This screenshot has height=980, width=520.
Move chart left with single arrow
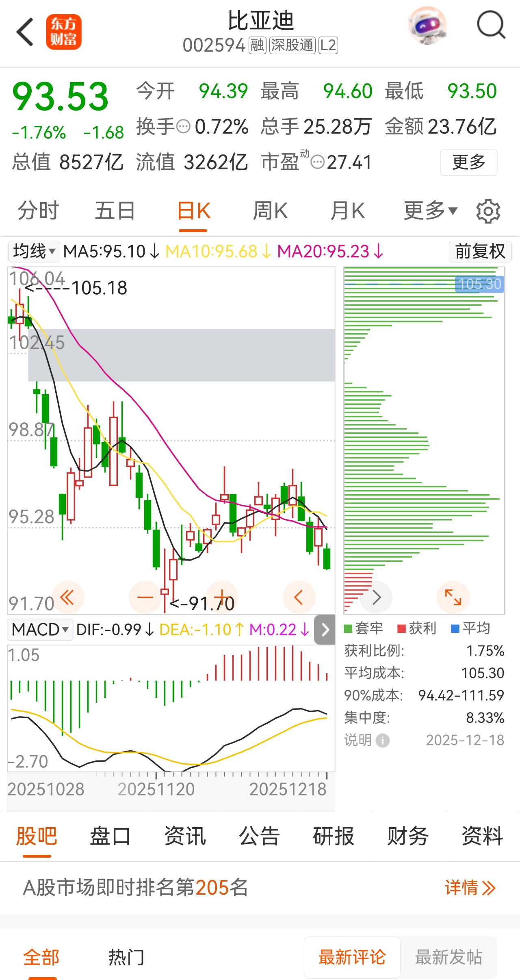pos(299,598)
